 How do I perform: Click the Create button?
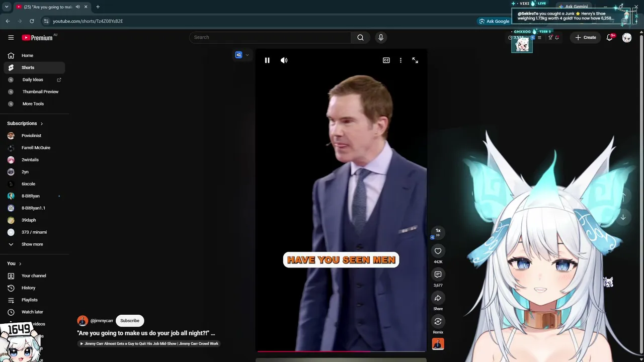click(586, 37)
